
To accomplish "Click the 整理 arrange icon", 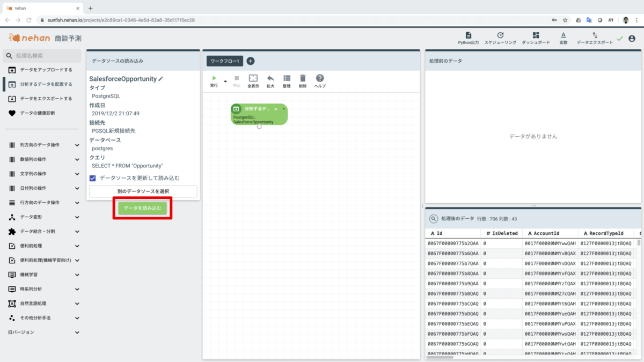I will point(287,78).
